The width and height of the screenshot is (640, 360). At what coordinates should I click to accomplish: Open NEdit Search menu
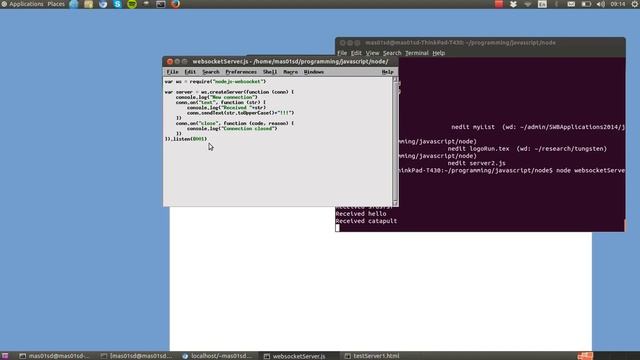point(211,72)
